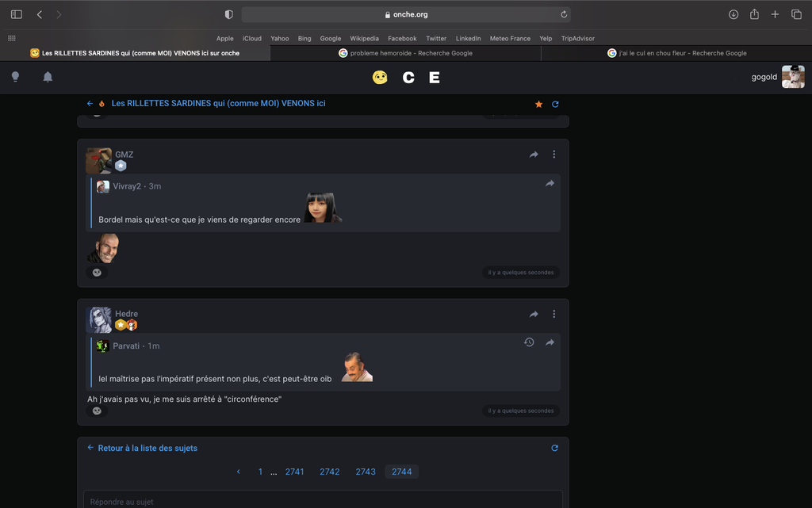The width and height of the screenshot is (812, 508).
Task: Click the 'C' logo letter
Action: (x=408, y=78)
